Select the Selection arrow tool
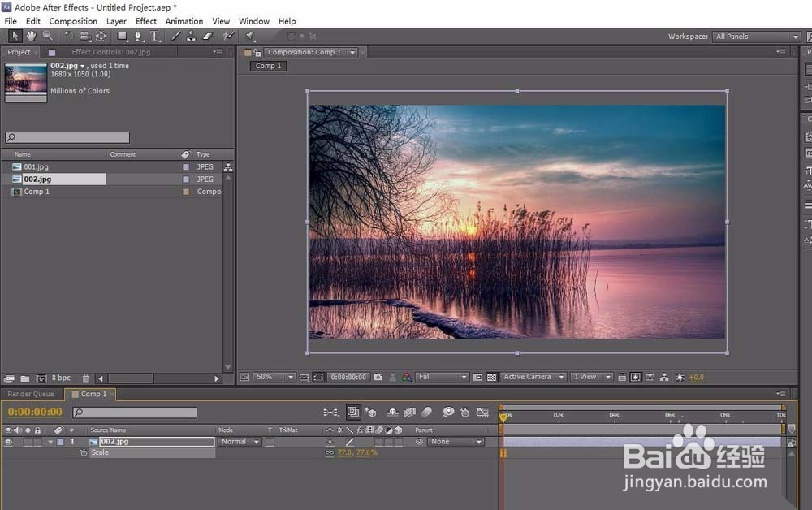812x510 pixels. tap(15, 36)
